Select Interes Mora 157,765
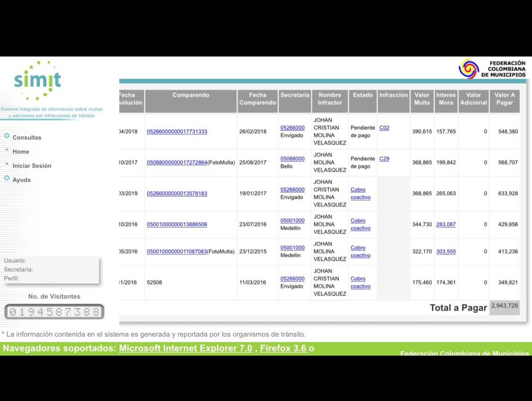The width and height of the screenshot is (532, 401). 446,132
